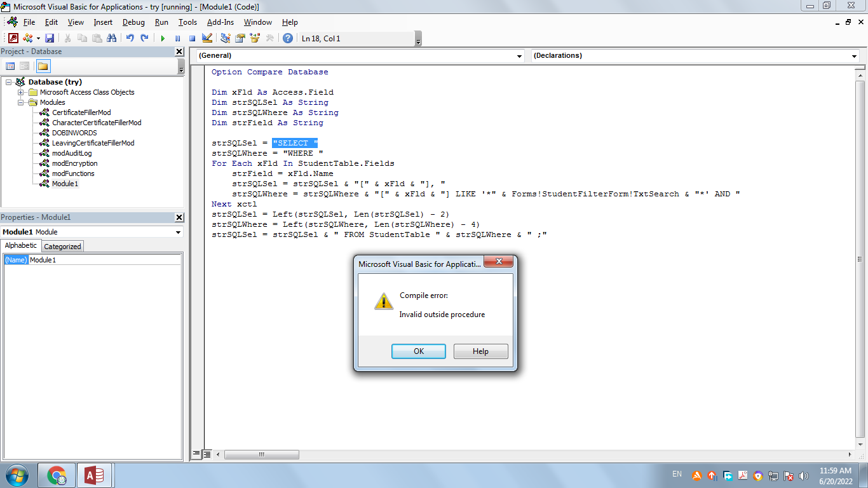Open the File menu
Image resolution: width=868 pixels, height=488 pixels.
pos(29,22)
